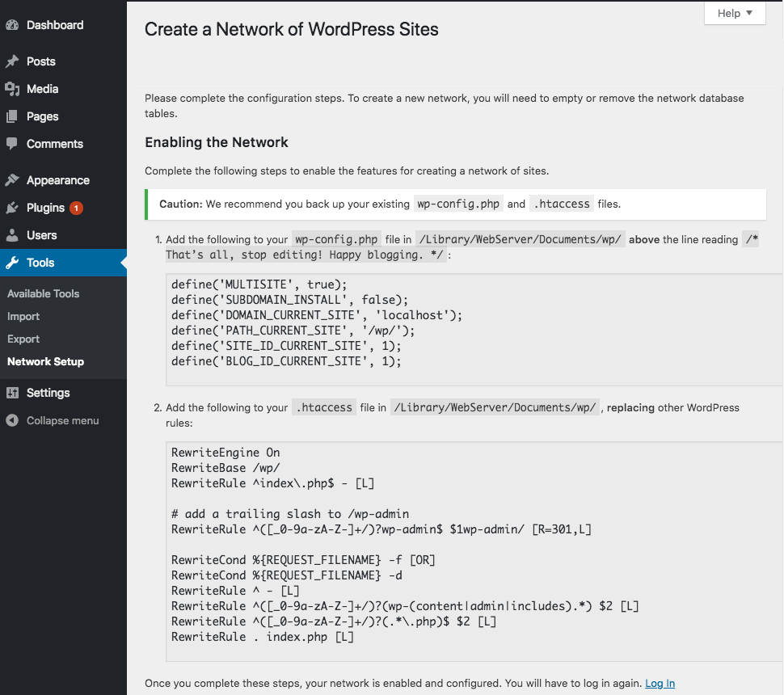Click the Comments speech bubble icon
The image size is (784, 695).
click(12, 144)
